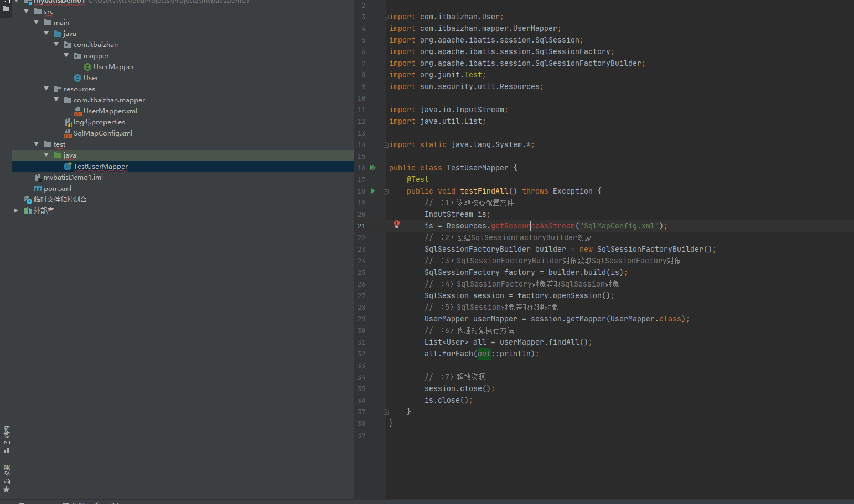Viewport: 854px width, 504px height.
Task: Click the external libraries icon
Action: pos(28,211)
